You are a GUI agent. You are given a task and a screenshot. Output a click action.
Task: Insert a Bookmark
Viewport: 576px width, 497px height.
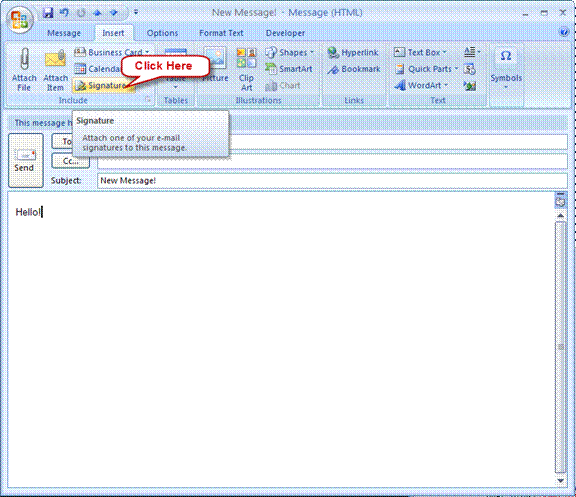[354, 69]
